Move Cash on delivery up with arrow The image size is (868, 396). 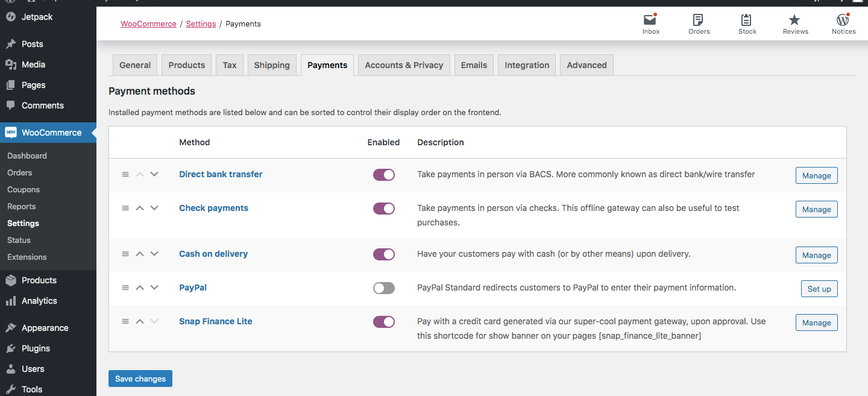pos(140,254)
